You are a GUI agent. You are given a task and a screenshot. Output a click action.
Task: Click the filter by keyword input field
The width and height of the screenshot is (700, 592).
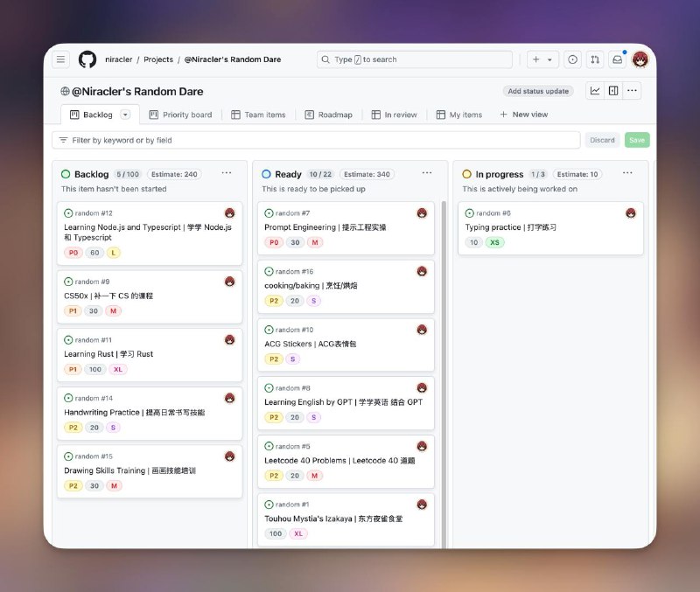(x=262, y=140)
